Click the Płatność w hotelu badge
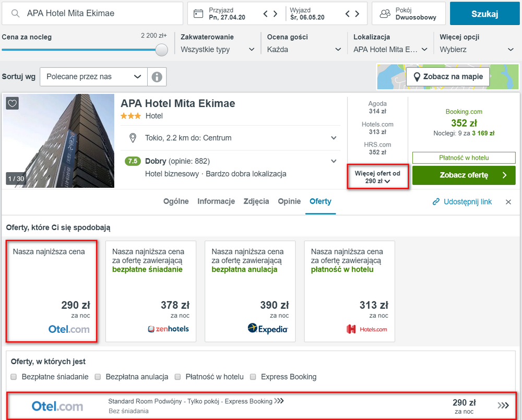 point(464,158)
